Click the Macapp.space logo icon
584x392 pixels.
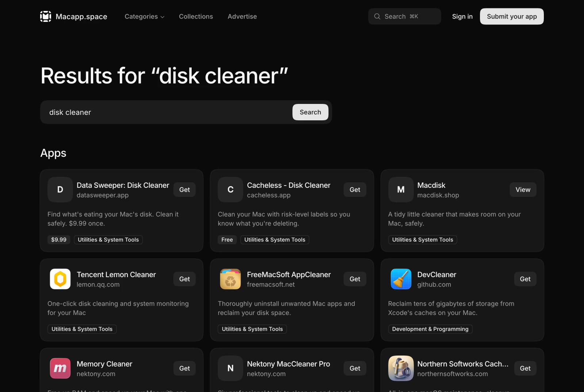[x=46, y=16]
